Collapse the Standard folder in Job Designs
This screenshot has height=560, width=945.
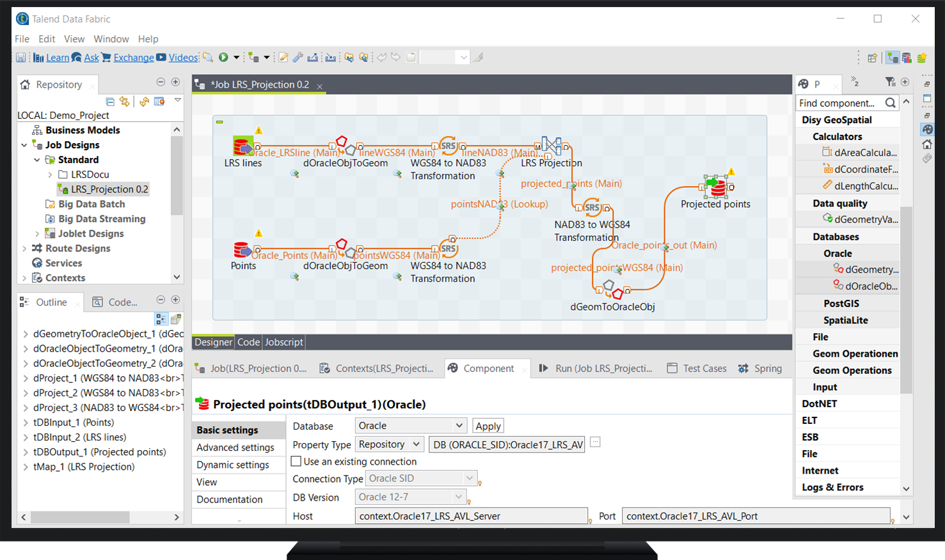(36, 159)
